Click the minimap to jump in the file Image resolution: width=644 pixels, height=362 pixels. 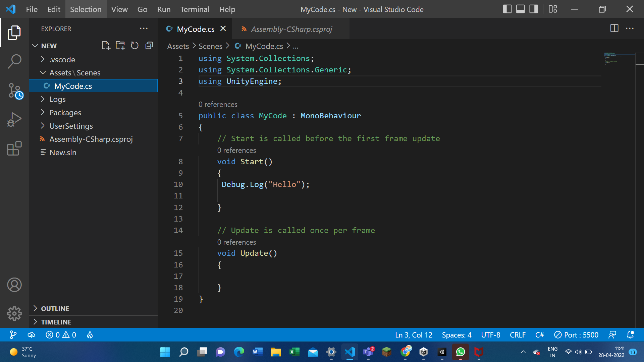619,60
